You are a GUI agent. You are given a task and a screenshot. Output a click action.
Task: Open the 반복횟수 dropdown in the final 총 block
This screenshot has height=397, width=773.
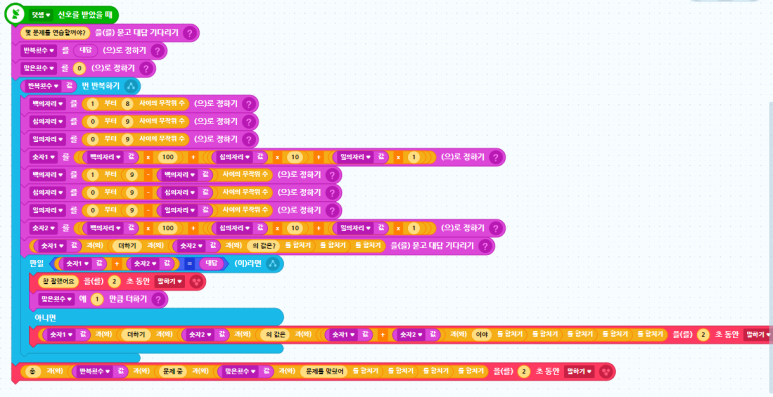pos(94,371)
